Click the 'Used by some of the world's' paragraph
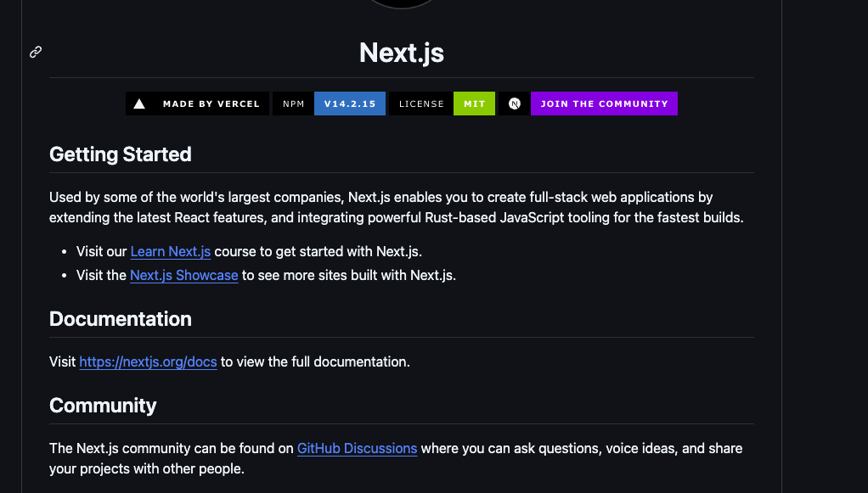This screenshot has height=493, width=868. tap(397, 208)
